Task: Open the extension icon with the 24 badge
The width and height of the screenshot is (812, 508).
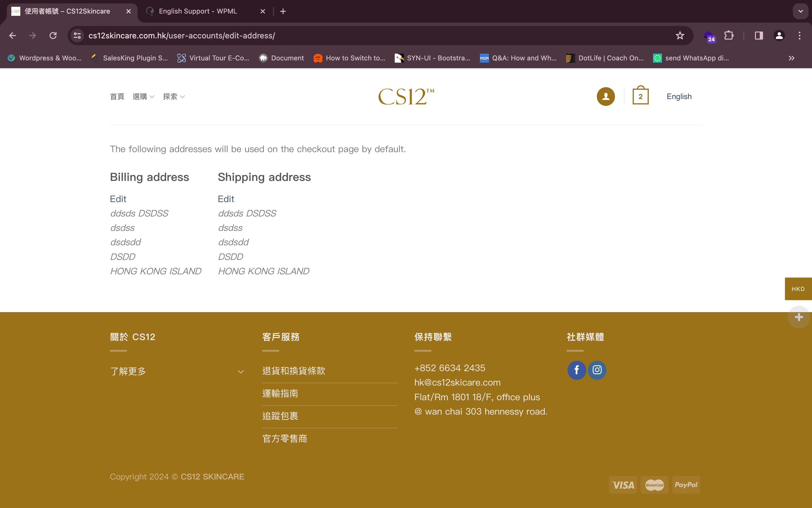Action: click(x=709, y=36)
